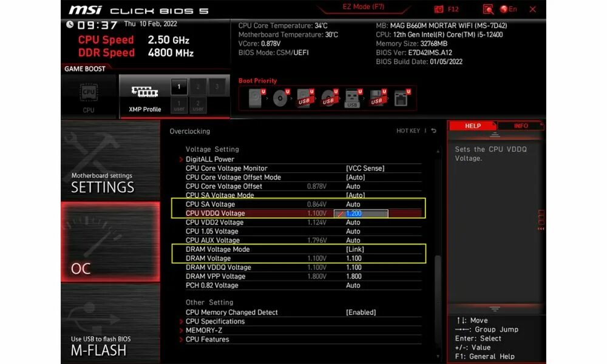Select XMP profile 3

pyautogui.click(x=217, y=87)
